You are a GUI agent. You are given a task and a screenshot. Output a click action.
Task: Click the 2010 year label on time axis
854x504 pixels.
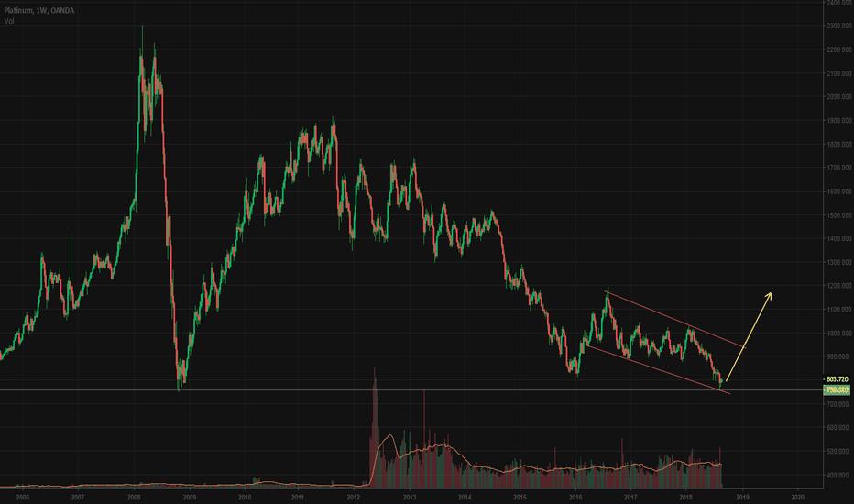coord(245,498)
